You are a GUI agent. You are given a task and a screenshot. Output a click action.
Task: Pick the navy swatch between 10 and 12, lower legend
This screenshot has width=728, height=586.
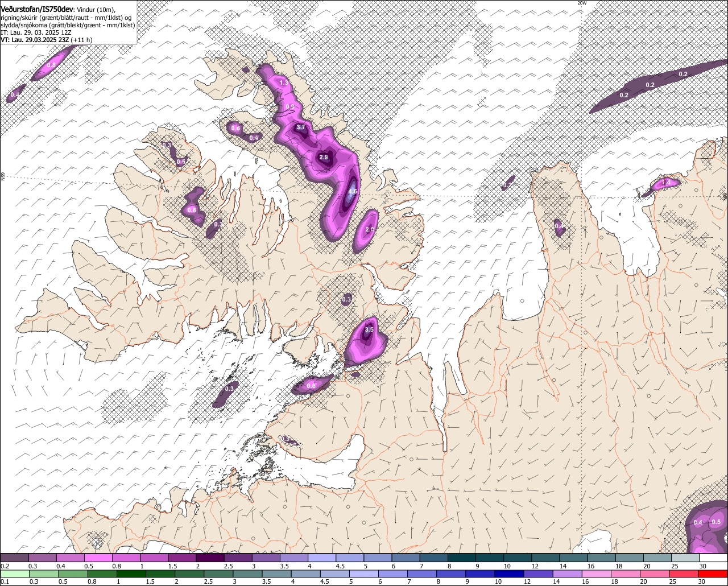point(508,574)
